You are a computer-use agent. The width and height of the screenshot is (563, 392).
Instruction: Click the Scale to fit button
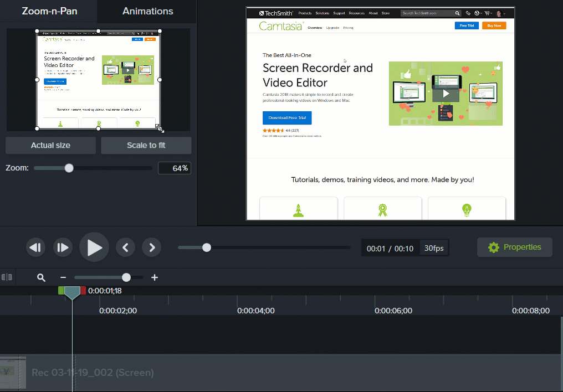146,145
